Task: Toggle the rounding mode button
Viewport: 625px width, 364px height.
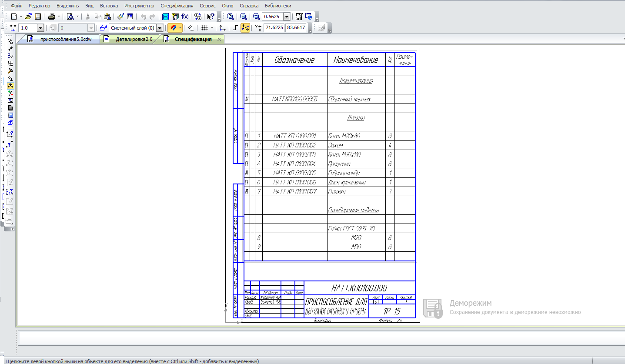Action: pyautogui.click(x=235, y=28)
